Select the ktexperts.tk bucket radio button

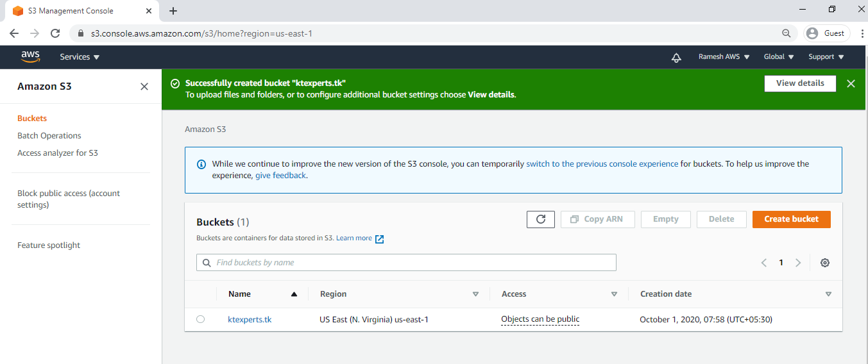coord(201,319)
